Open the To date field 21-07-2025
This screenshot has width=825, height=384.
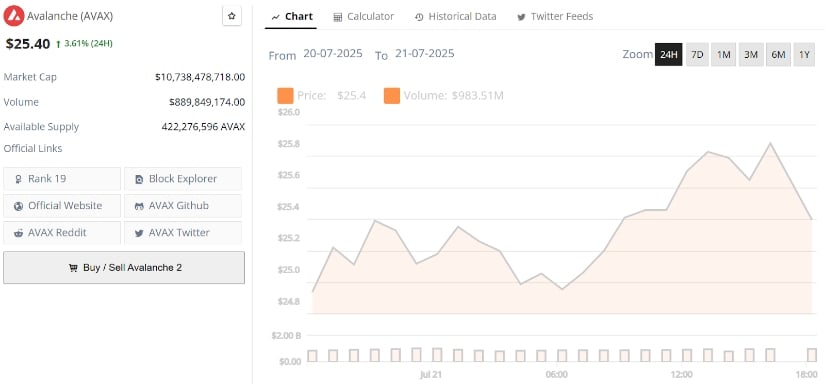425,54
